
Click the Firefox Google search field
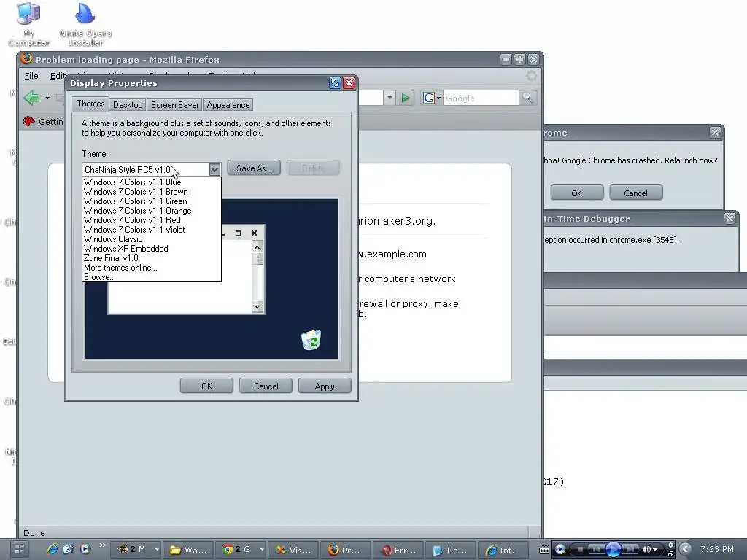pyautogui.click(x=480, y=98)
